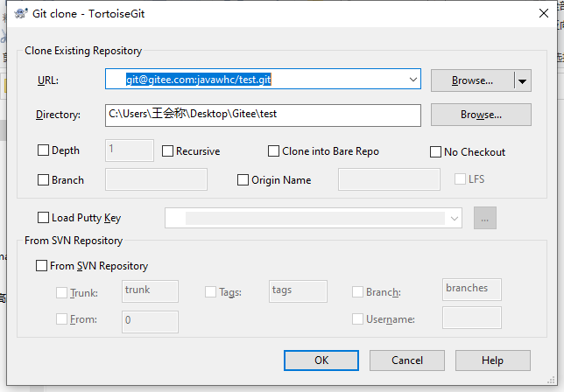This screenshot has height=392, width=564.
Task: Check the Load Putty Key option
Action: [x=43, y=217]
